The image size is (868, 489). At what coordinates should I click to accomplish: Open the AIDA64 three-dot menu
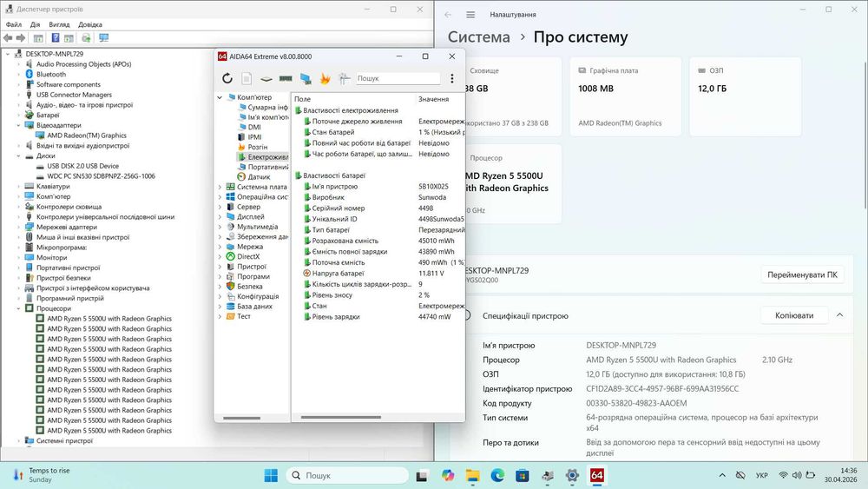452,79
